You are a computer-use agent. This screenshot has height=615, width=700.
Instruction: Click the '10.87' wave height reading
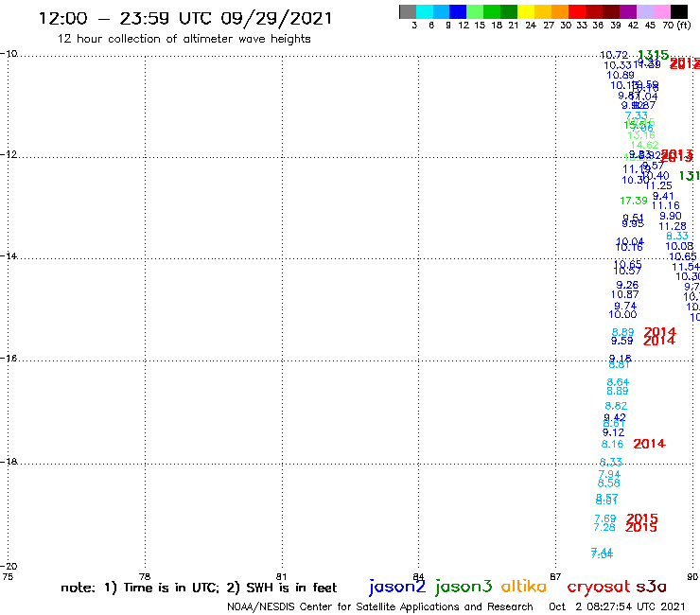pos(625,294)
